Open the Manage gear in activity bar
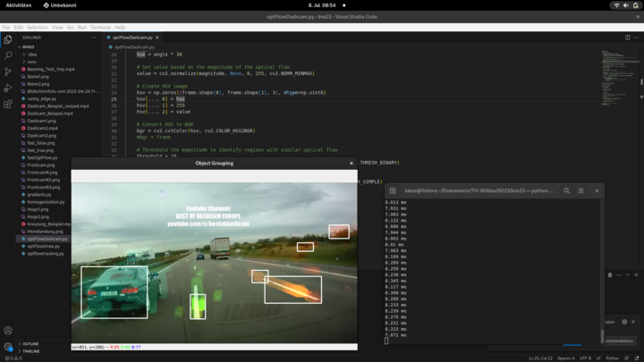The image size is (644, 362). click(x=8, y=347)
